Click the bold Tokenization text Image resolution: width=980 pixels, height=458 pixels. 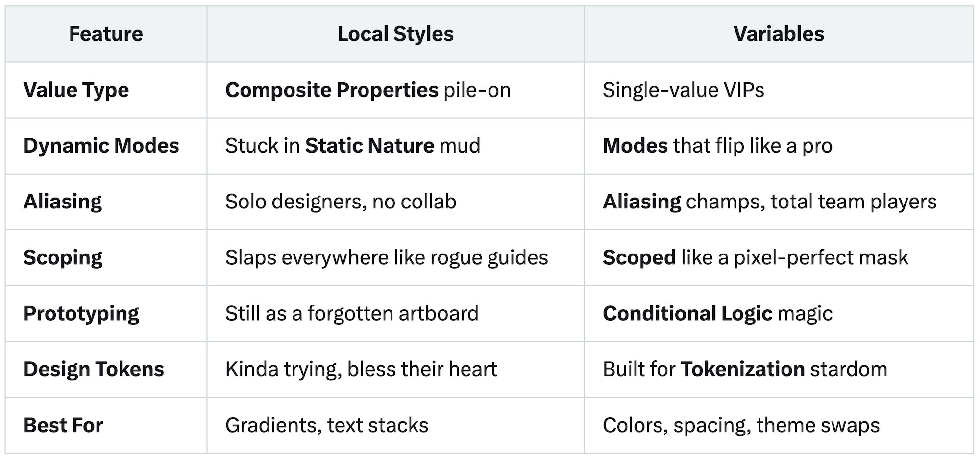tap(742, 370)
